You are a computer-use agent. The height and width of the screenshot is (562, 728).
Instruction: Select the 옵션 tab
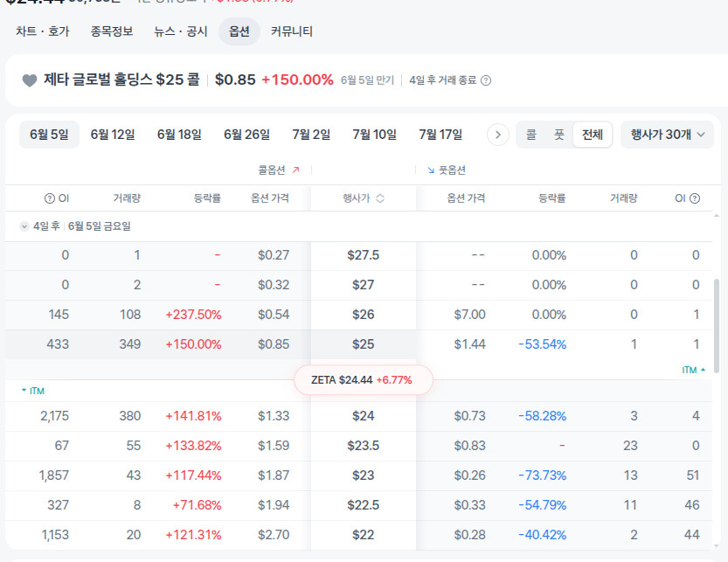click(x=239, y=31)
